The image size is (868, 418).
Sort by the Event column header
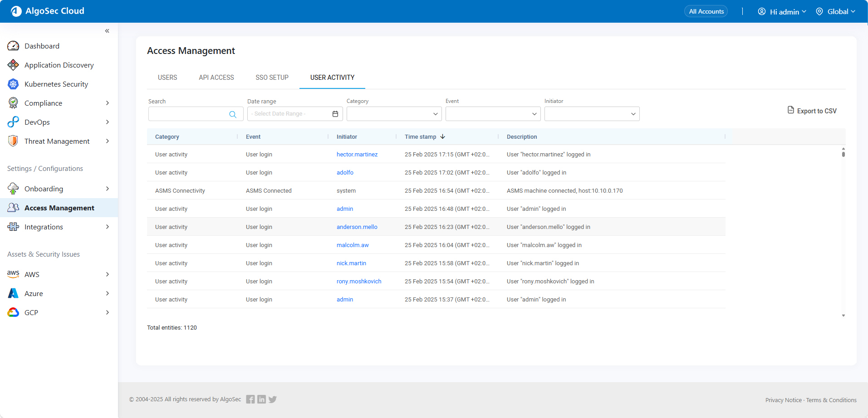point(253,136)
